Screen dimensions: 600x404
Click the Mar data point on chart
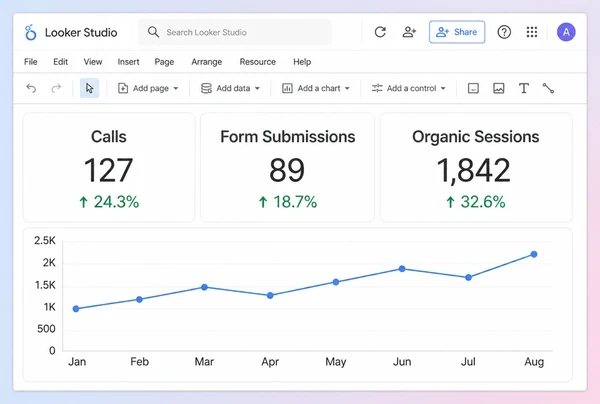(x=204, y=287)
